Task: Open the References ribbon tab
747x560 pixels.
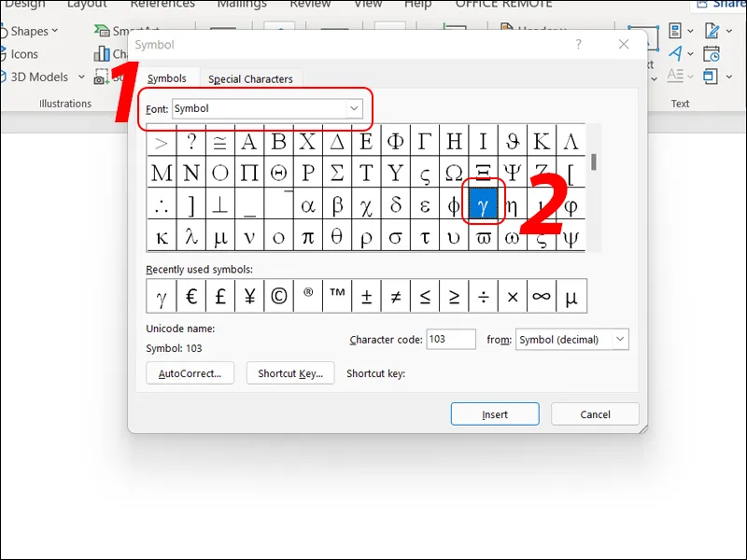Action: (x=162, y=4)
